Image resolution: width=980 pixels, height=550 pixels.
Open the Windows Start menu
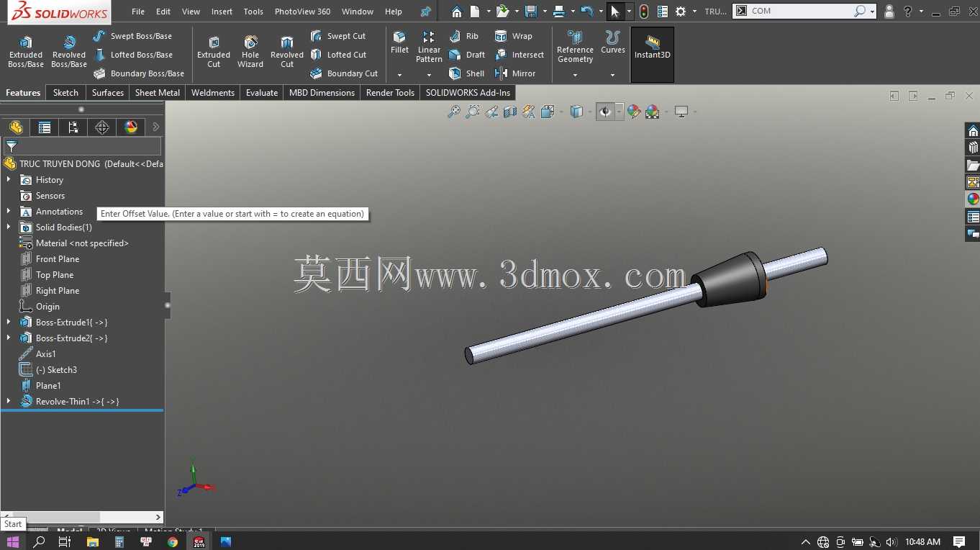point(13,541)
